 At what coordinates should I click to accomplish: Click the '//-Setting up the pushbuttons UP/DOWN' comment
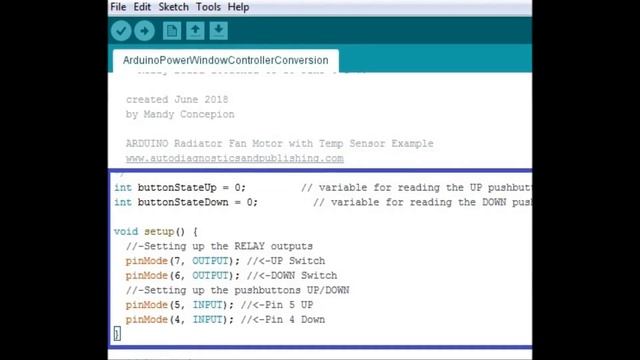(x=238, y=290)
